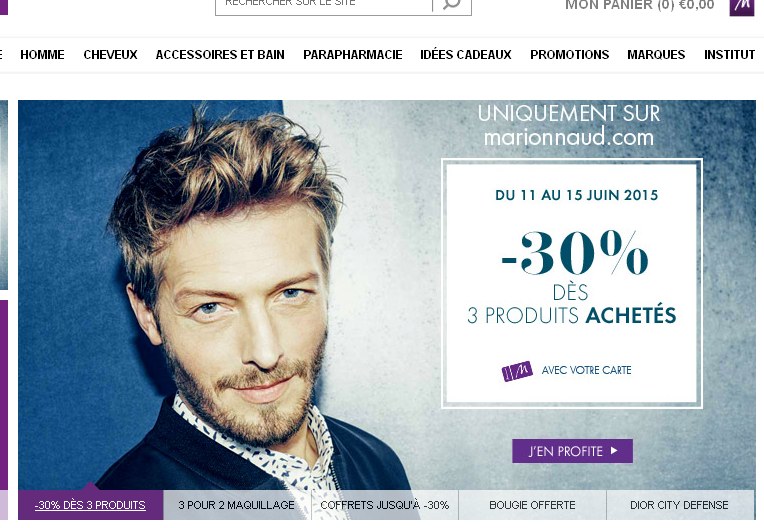Switch to 3 pour 2 maquillage slide

(x=237, y=505)
